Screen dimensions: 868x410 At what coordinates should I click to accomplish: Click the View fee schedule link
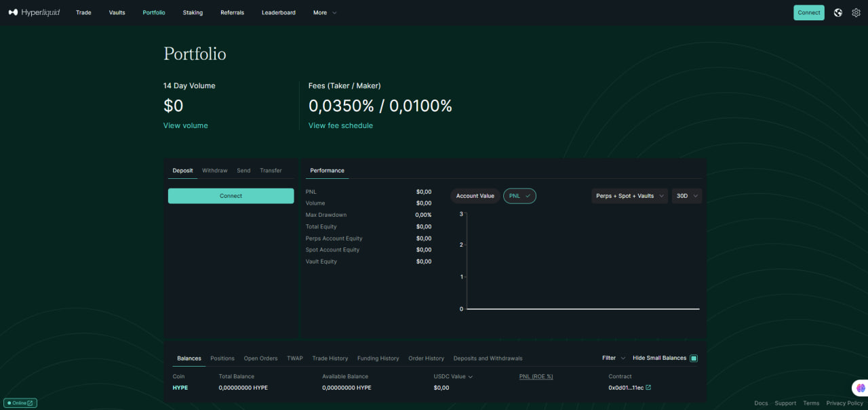(x=340, y=125)
